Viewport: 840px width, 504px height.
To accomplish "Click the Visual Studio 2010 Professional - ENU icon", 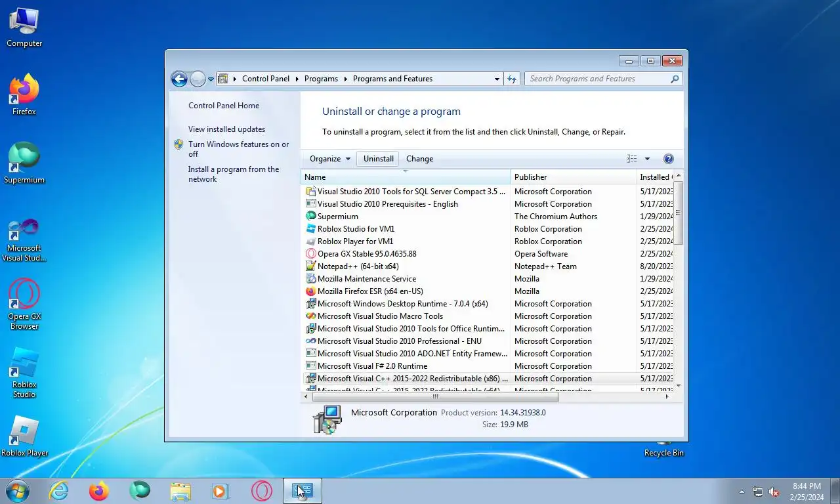I will click(311, 341).
